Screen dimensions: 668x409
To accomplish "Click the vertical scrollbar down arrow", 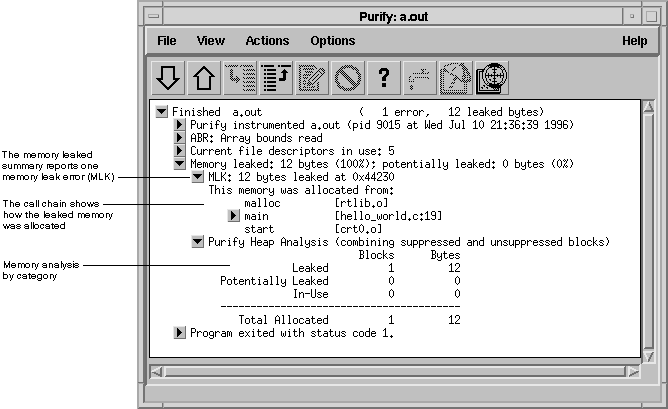I will [x=648, y=356].
